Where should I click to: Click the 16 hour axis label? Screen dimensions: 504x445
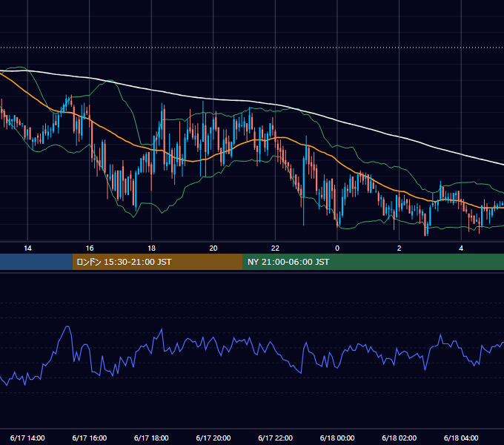pyautogui.click(x=90, y=248)
